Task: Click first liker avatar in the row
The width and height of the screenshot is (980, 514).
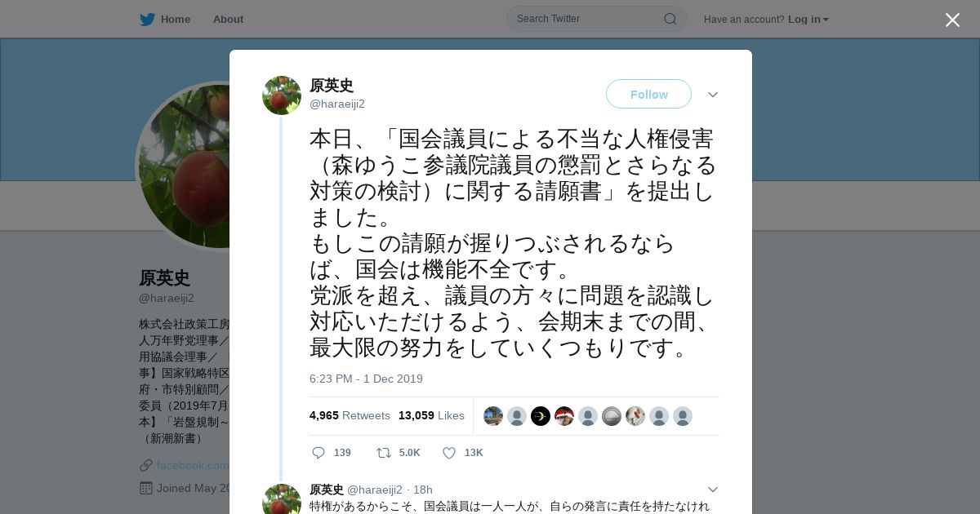Action: click(493, 416)
